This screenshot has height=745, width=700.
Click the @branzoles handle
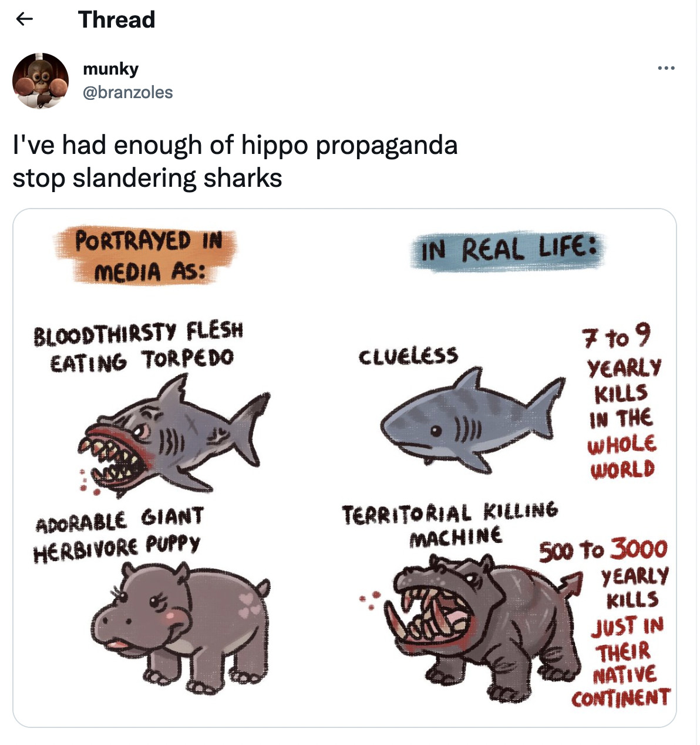tap(127, 92)
